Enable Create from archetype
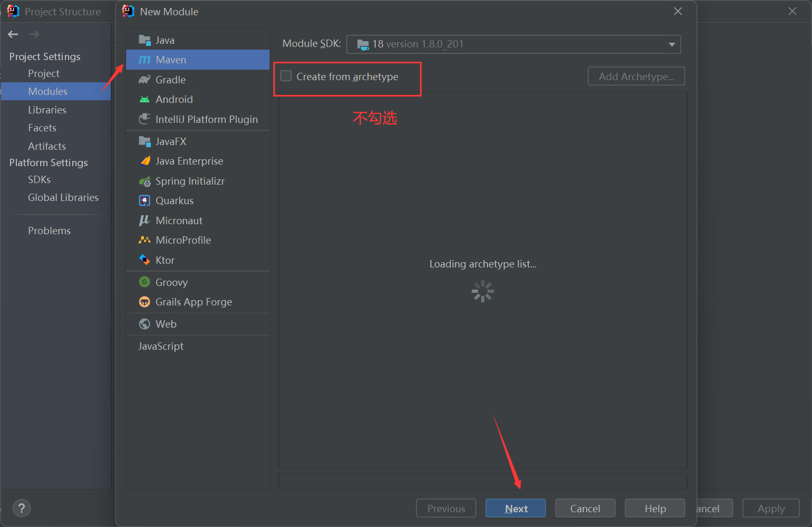This screenshot has width=812, height=527. [x=286, y=76]
